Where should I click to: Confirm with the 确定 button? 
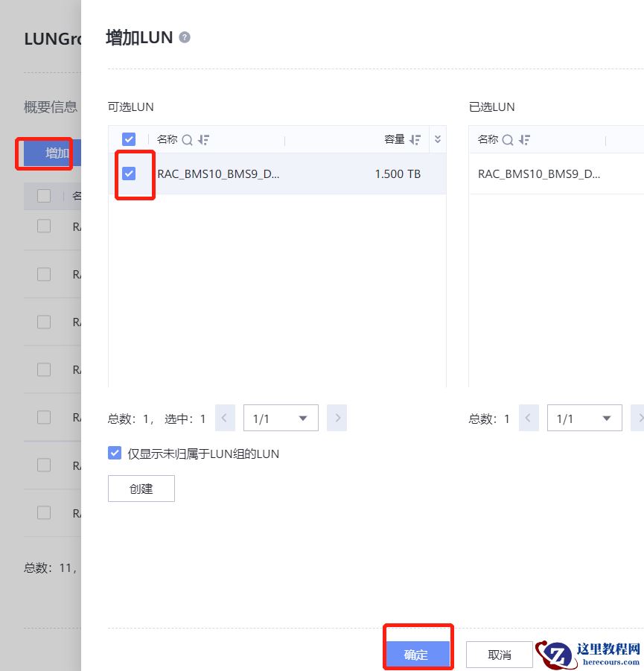(417, 654)
